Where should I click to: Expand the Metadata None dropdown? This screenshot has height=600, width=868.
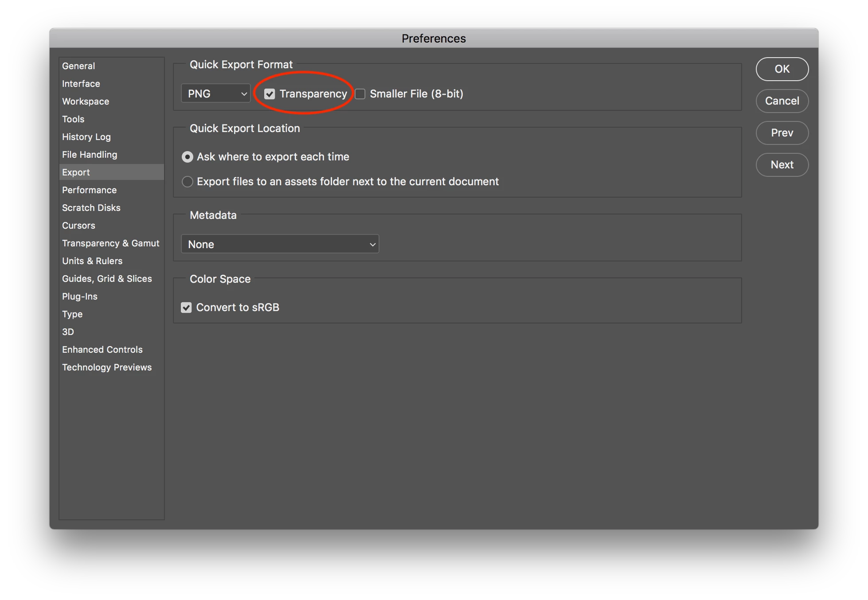(x=280, y=244)
